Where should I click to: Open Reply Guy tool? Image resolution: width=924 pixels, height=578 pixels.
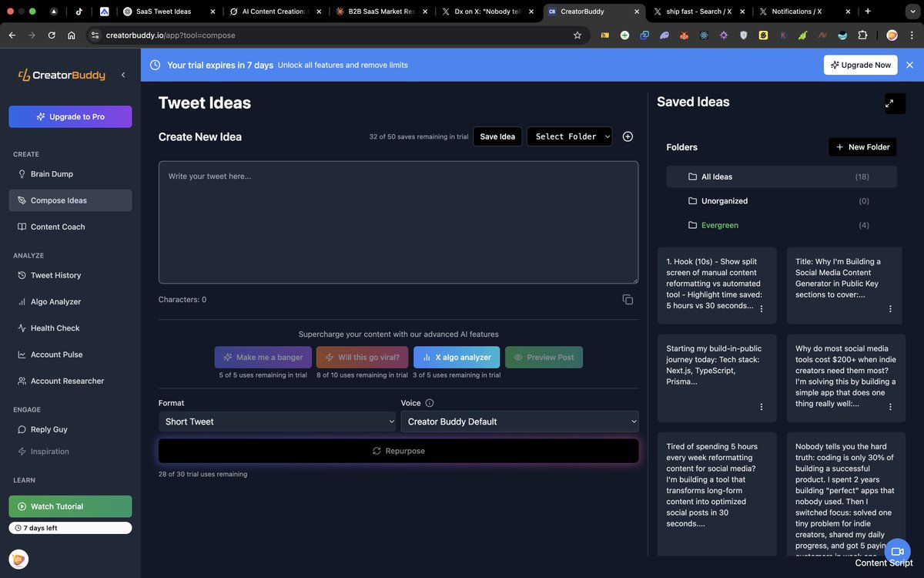pos(70,429)
